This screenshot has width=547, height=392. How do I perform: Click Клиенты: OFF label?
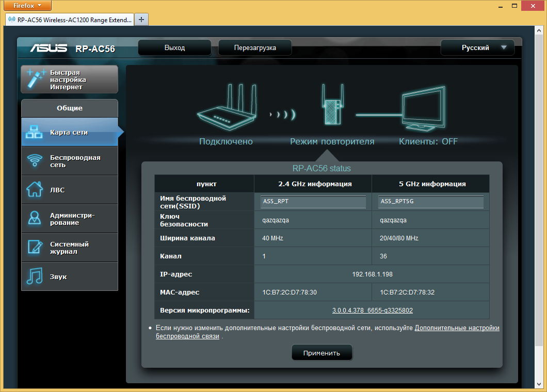click(428, 141)
